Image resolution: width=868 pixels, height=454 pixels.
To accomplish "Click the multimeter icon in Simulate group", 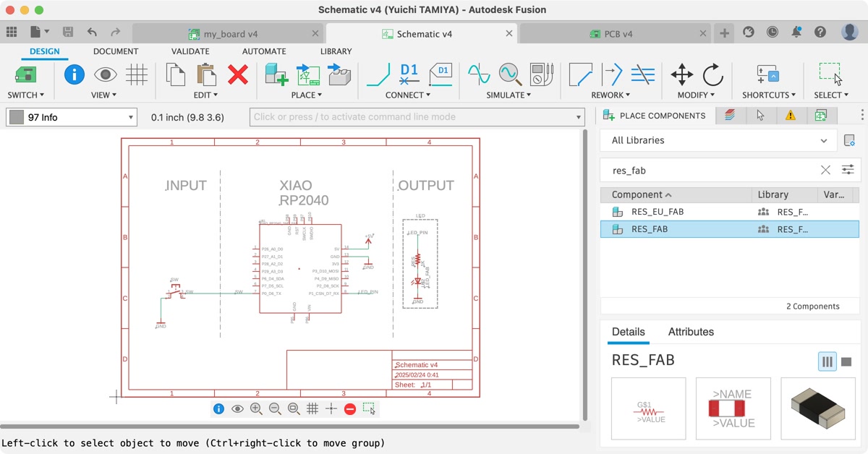I will 542,74.
